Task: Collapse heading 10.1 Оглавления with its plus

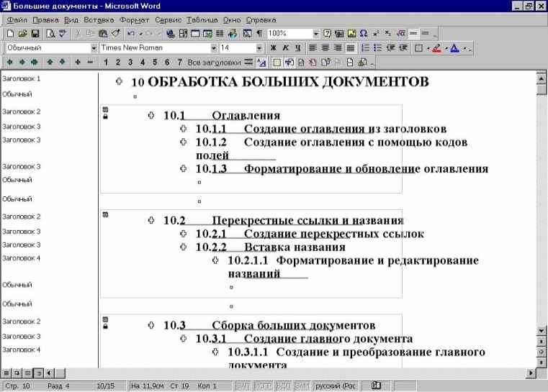Action: (x=151, y=115)
